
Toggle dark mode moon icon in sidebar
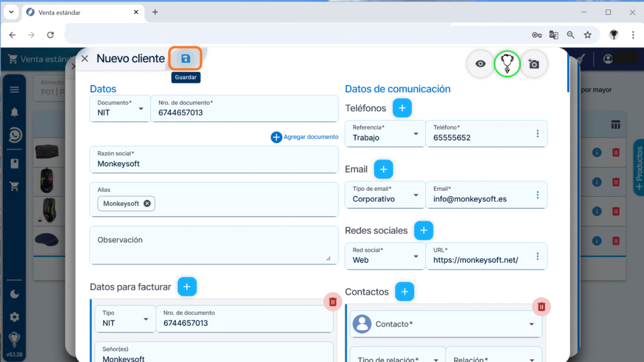[x=14, y=294]
